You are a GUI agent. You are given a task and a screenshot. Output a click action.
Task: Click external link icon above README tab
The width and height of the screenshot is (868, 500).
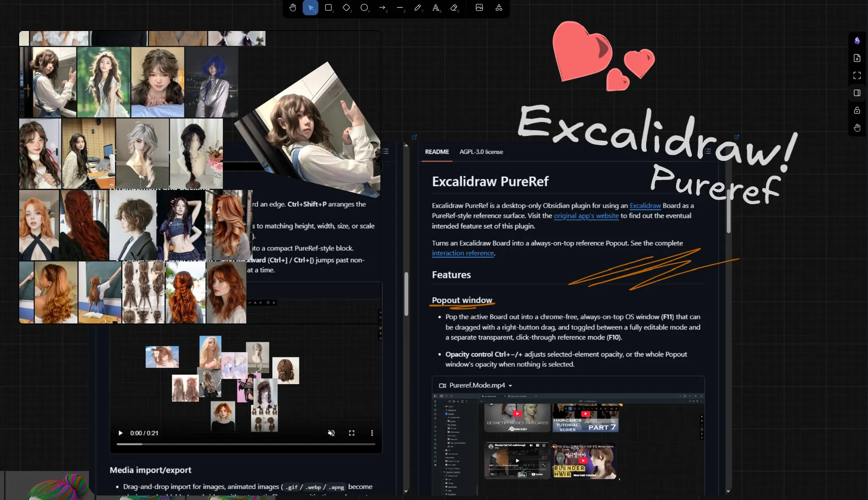pos(414,137)
